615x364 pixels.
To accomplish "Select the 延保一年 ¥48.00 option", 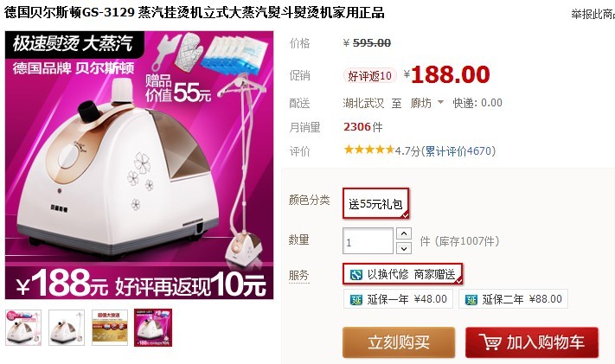I will tap(398, 299).
